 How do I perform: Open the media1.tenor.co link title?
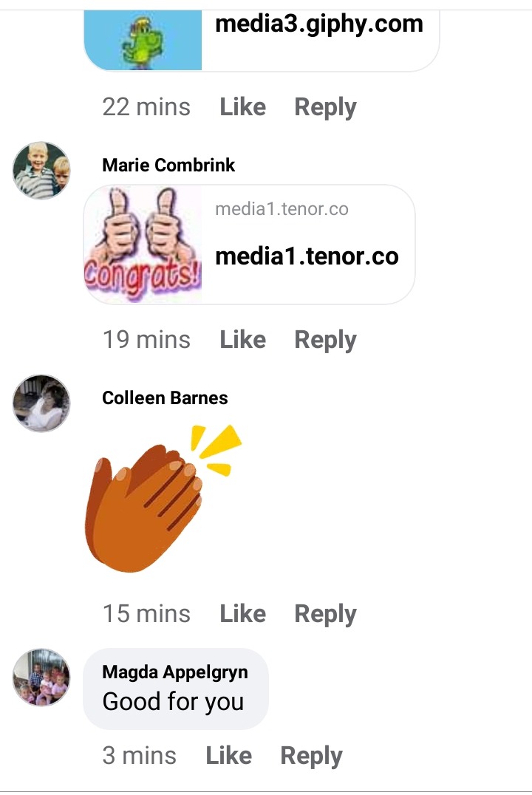click(307, 256)
